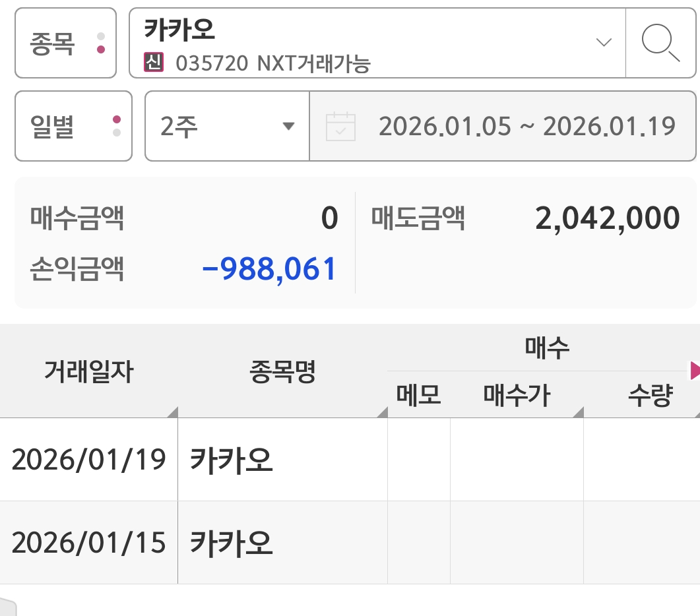Open the 2주 period dropdown

[227, 126]
